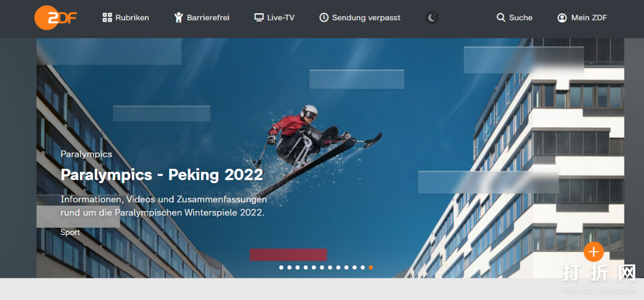Click the Paralympics label above the headline

pyautogui.click(x=86, y=154)
